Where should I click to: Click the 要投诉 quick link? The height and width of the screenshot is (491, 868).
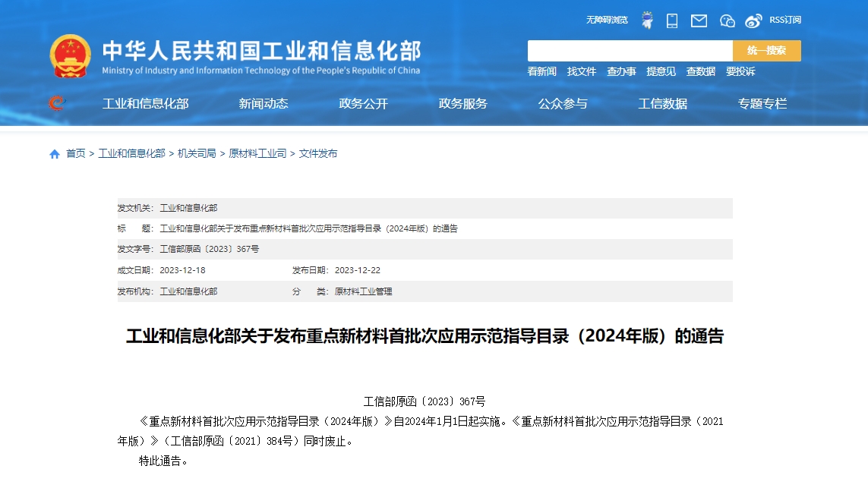point(740,71)
